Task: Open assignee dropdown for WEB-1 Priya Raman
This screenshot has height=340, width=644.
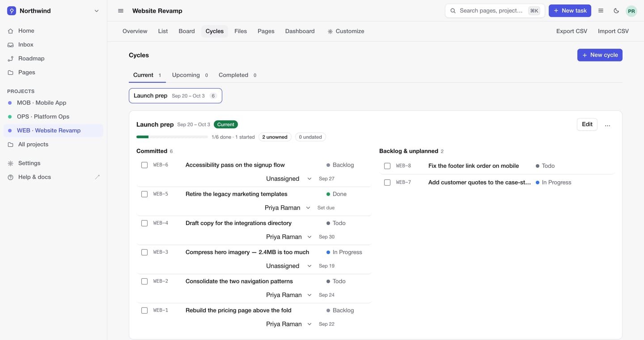Action: [x=289, y=324]
